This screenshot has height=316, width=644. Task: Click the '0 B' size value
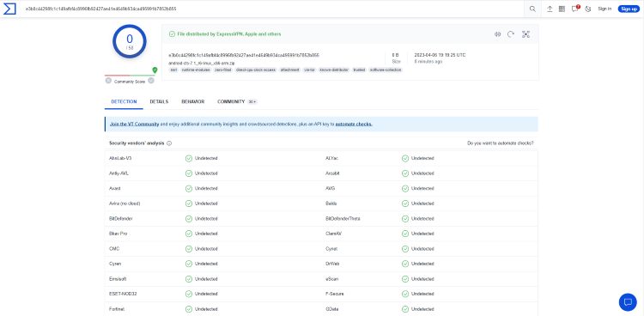pos(395,55)
